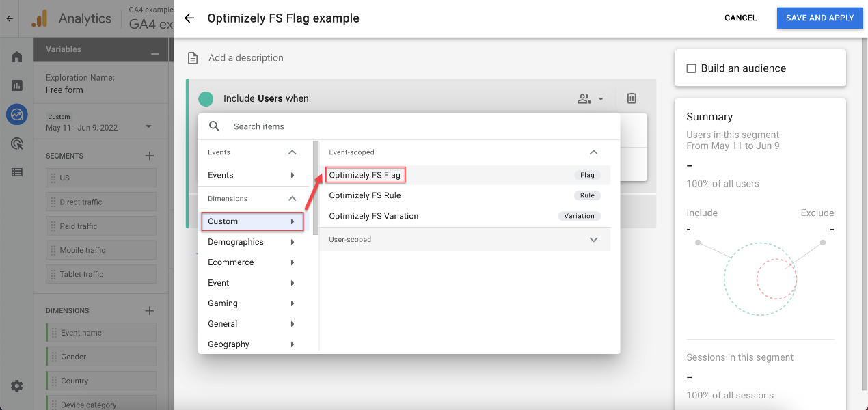This screenshot has height=410, width=868.
Task: Collapse the Dimensions category header
Action: (292, 199)
